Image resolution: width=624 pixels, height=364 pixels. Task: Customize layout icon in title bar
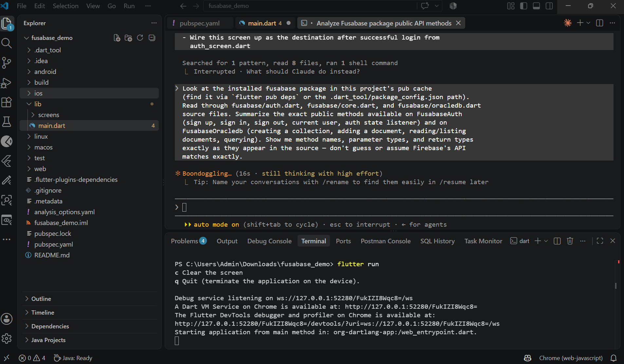point(511,6)
